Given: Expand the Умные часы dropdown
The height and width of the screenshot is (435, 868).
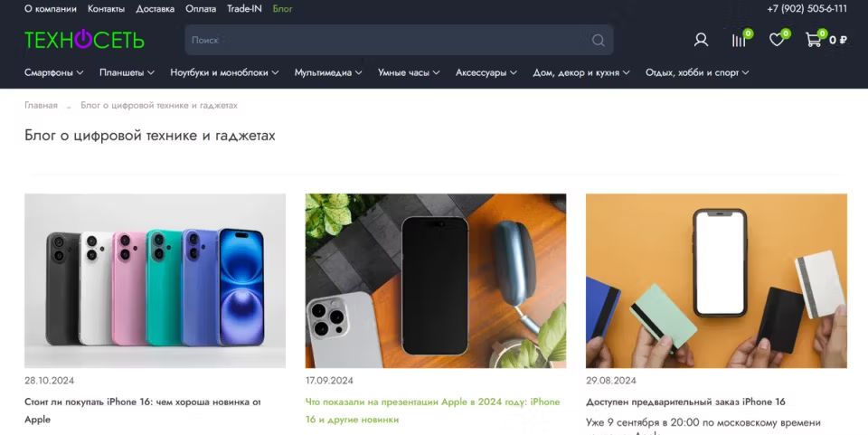Looking at the screenshot, I should click(x=409, y=72).
